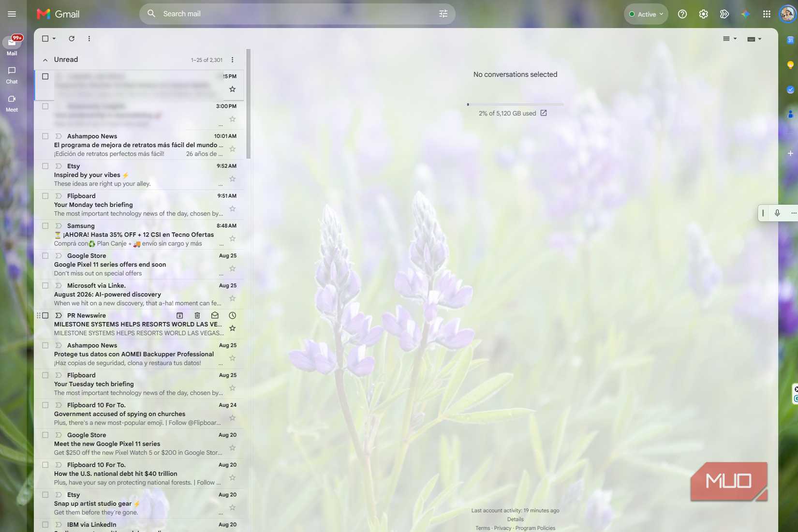Viewport: 798px width, 532px height.
Task: Open How the U.S. national debt email
Action: click(x=139, y=474)
